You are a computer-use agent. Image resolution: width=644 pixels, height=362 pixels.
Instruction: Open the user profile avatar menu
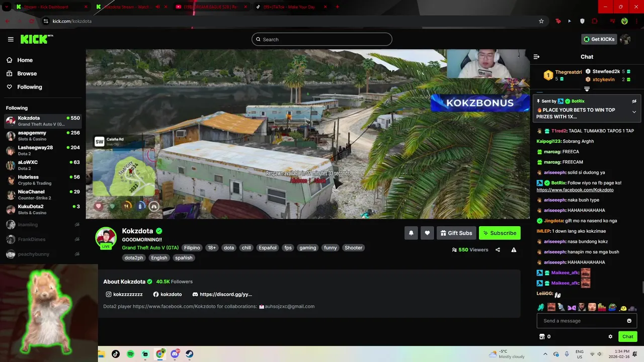(625, 39)
